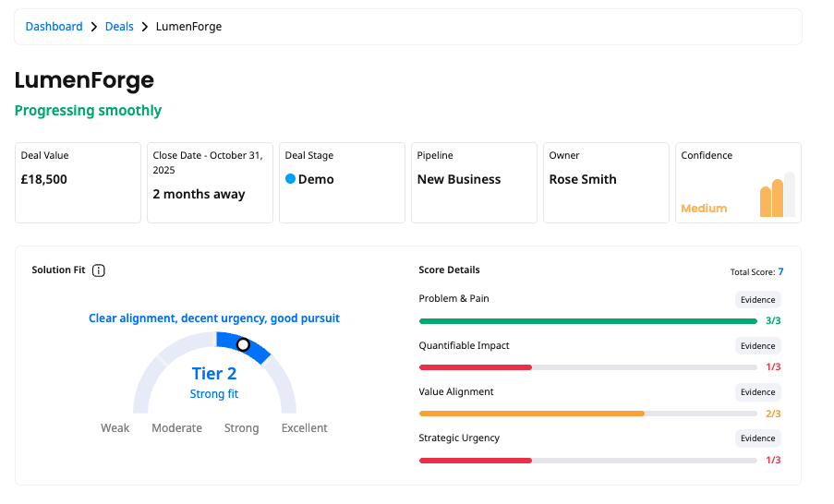Viewport: 834px width, 504px height.
Task: Open Evidence for Strategic Urgency
Action: [758, 438]
